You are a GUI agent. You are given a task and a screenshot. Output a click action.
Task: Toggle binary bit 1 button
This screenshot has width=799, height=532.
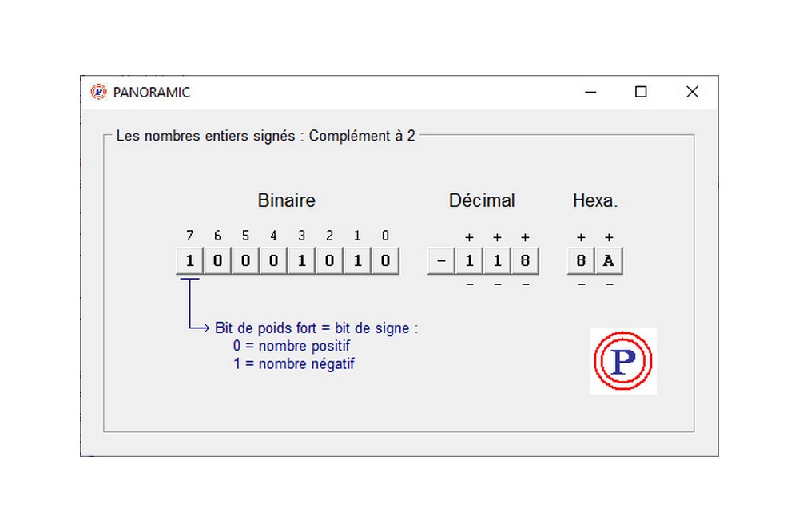pyautogui.click(x=358, y=261)
